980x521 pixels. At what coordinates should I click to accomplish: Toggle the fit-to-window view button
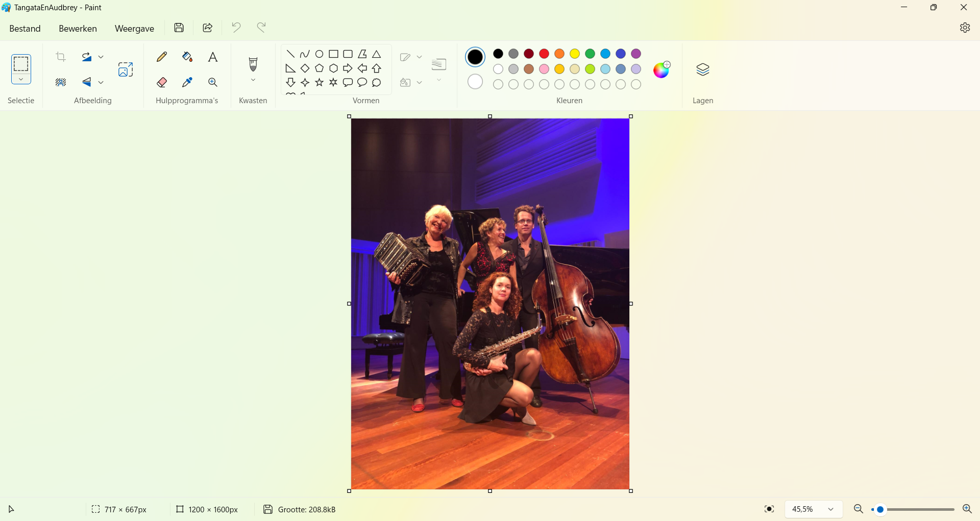click(x=769, y=509)
